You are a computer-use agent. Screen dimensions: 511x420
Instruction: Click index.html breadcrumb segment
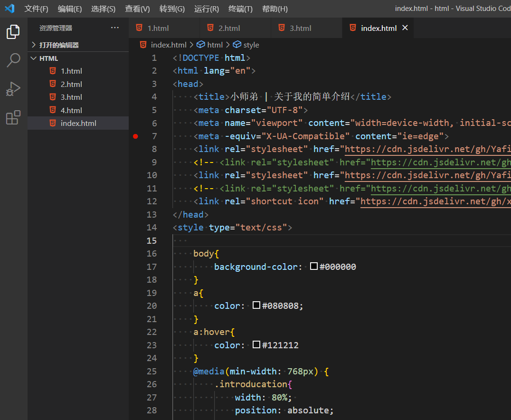coord(169,45)
